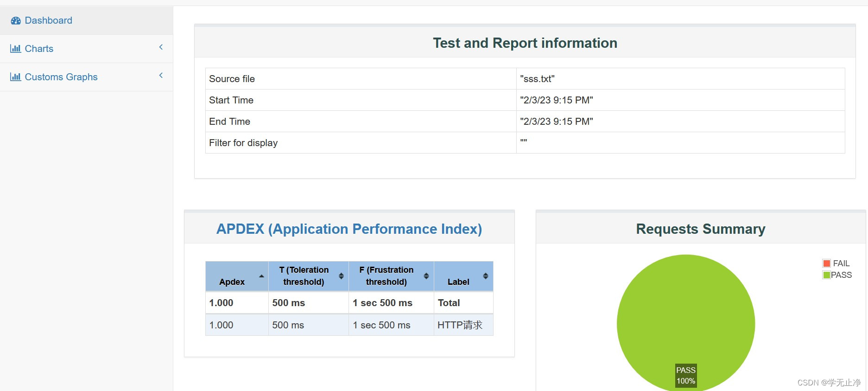
Task: Click the Customs Graphs bar-chart icon
Action: click(16, 77)
